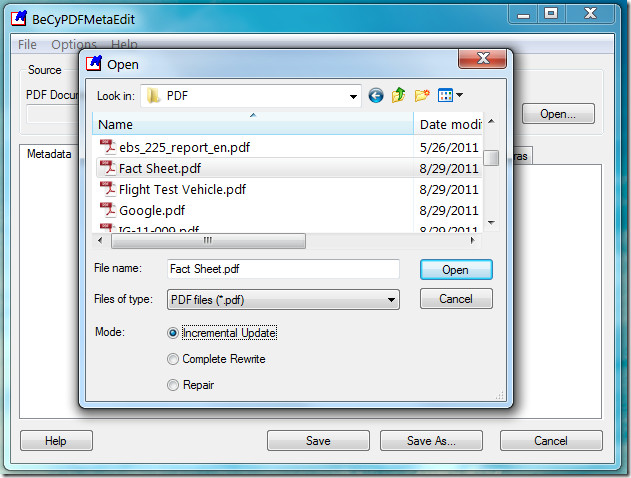Screen dimensions: 631x478
Task: Select file Fact Sheet.pdf
Action: click(x=160, y=168)
